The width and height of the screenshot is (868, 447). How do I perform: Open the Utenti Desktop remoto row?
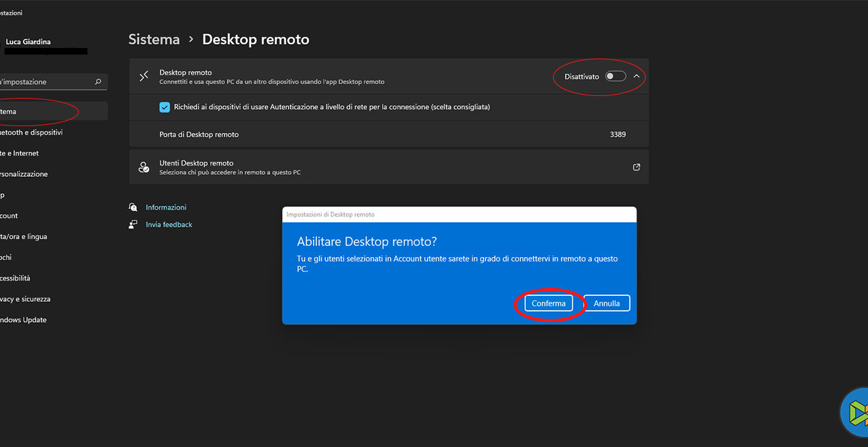[388, 168]
